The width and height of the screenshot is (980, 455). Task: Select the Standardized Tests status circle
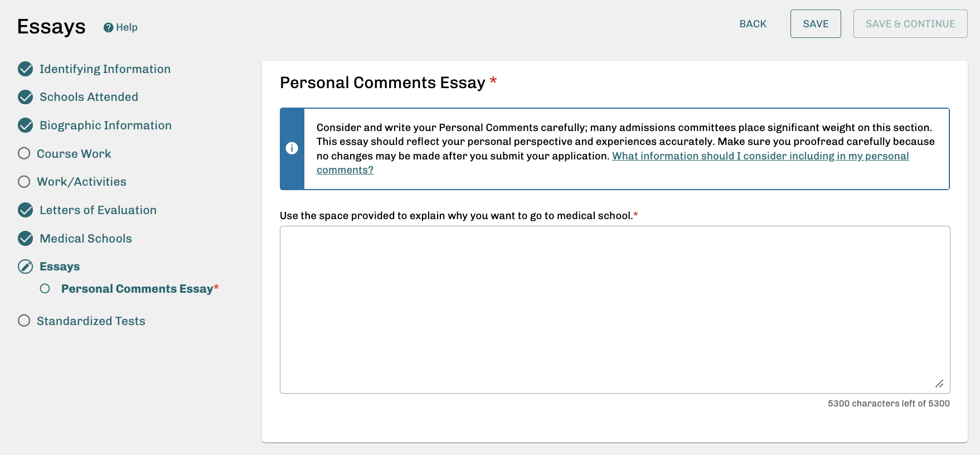(x=24, y=321)
